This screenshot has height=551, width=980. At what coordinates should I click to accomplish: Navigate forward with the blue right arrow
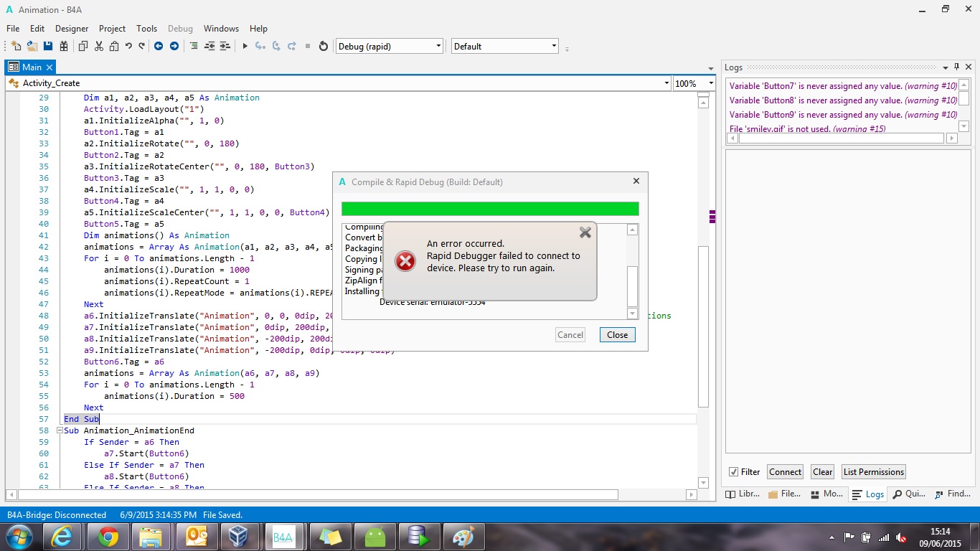coord(174,46)
